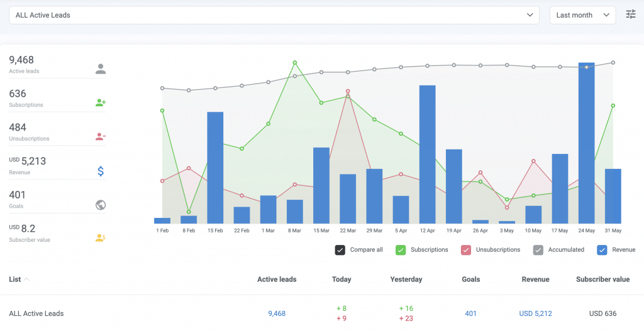644x331 pixels.
Task: Open the Last month period dropdown
Action: click(582, 15)
